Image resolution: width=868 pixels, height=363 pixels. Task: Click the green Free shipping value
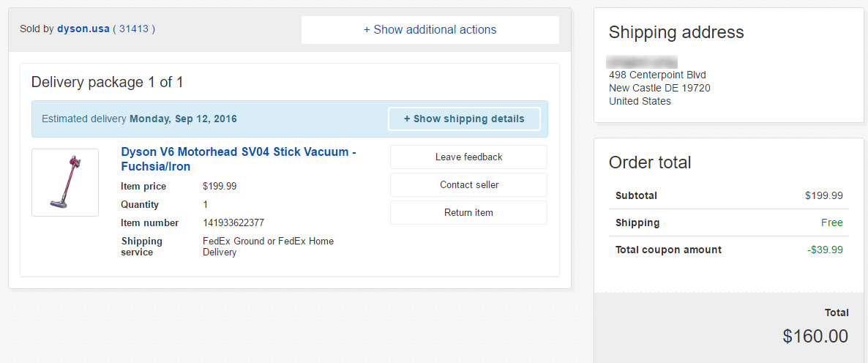pos(831,223)
